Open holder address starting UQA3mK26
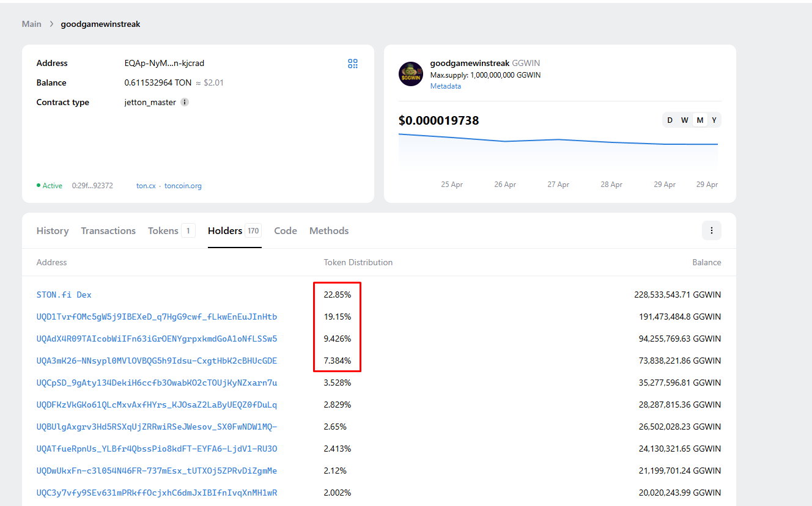 point(157,361)
